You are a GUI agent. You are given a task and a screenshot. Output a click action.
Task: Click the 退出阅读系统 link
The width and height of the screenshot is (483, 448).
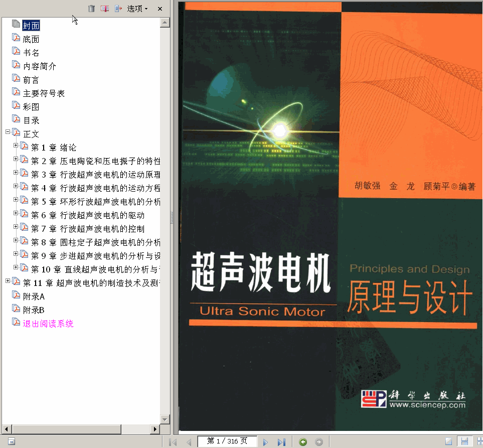coord(48,324)
